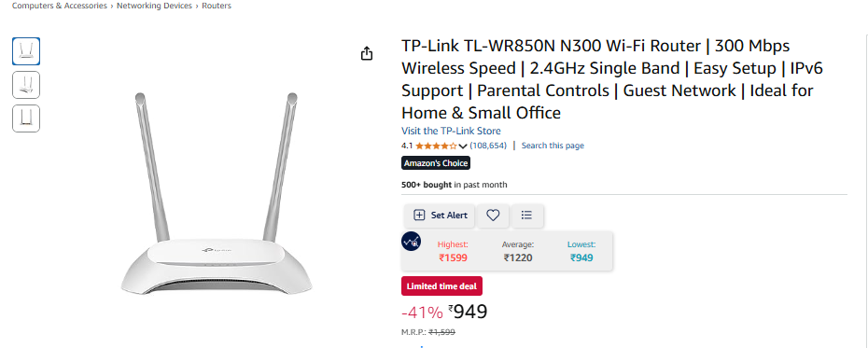Visit the TP-Link Store link
868x348 pixels.
(x=451, y=132)
